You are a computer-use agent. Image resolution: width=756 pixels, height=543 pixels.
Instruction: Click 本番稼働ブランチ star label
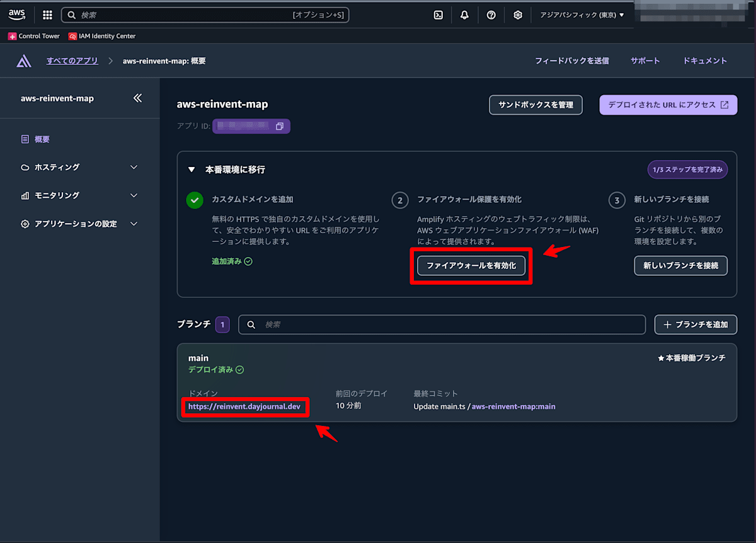tap(692, 358)
